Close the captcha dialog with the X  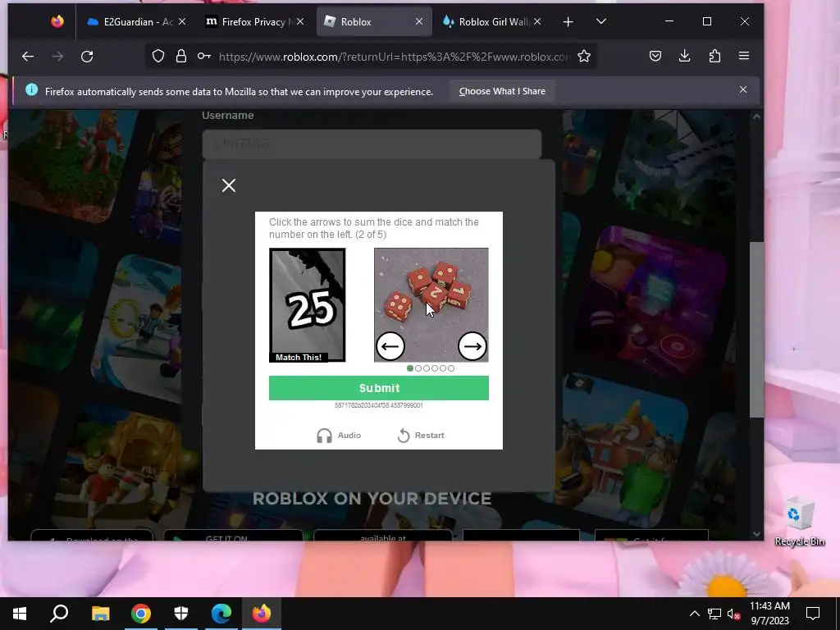coord(229,185)
